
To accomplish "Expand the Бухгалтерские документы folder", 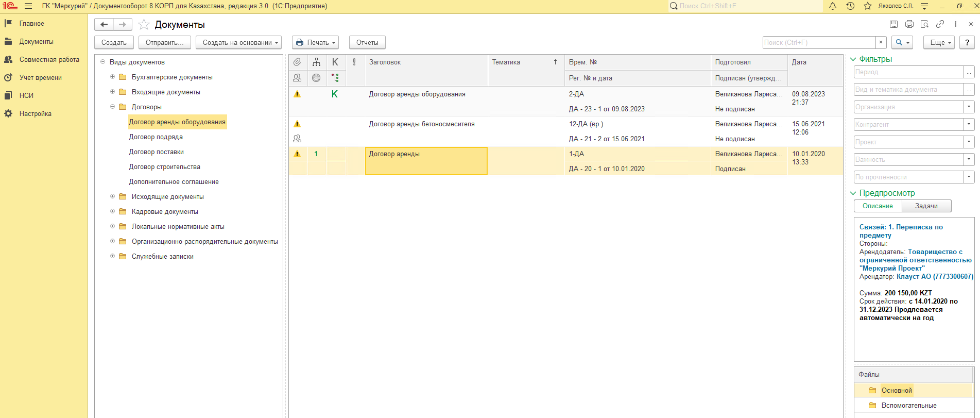I will point(112,77).
